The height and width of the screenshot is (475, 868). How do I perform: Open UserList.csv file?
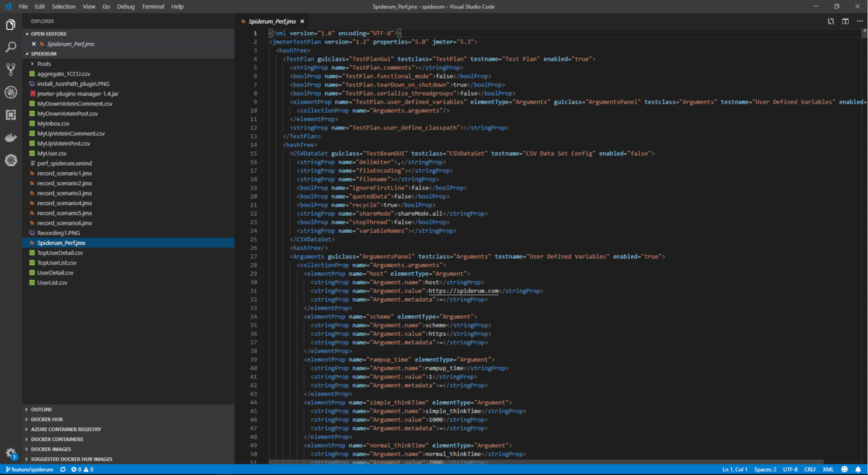click(x=128, y=282)
